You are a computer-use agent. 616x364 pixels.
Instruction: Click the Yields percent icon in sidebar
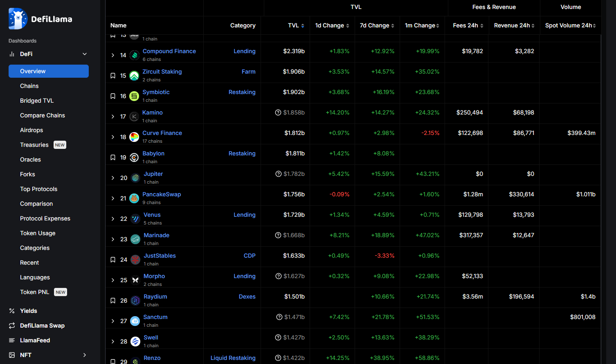12,311
